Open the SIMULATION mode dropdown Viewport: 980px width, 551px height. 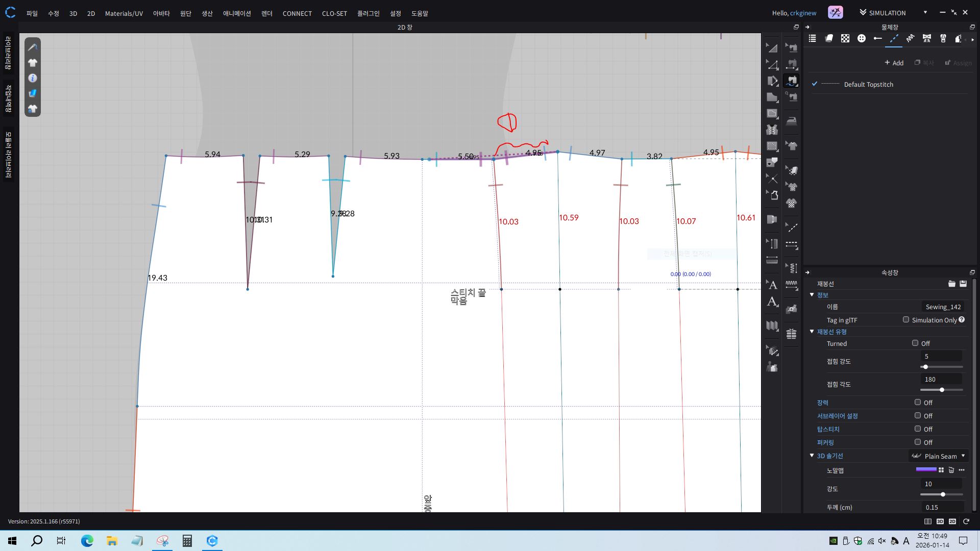tap(925, 12)
